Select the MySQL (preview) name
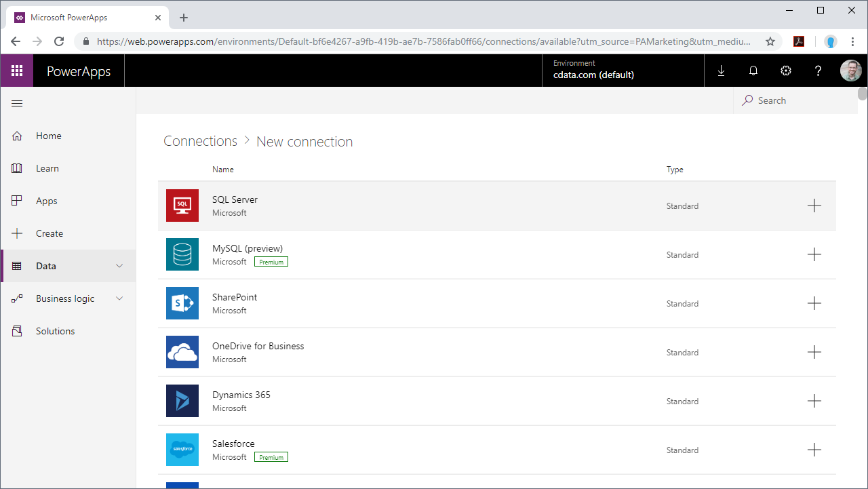 click(x=248, y=248)
